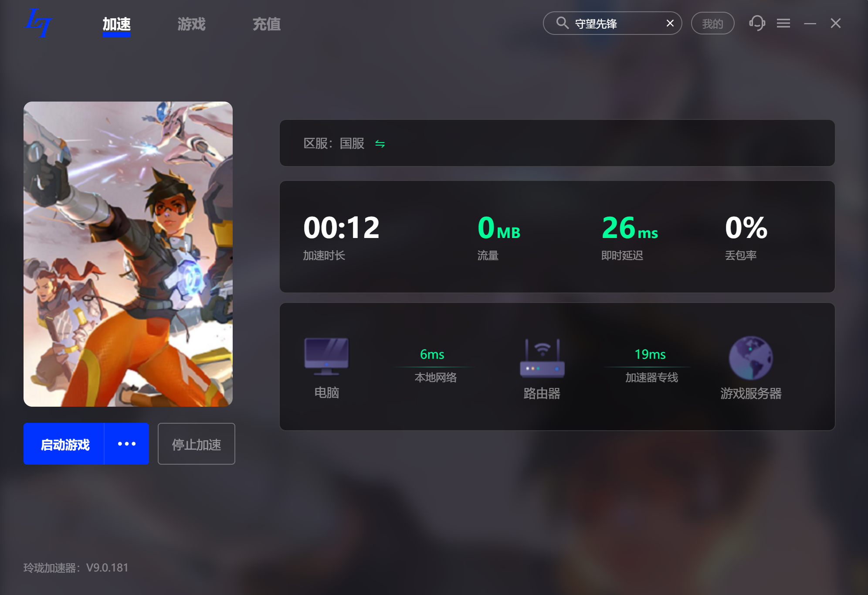The image size is (868, 595).
Task: Click the LT logo icon
Action: click(39, 23)
